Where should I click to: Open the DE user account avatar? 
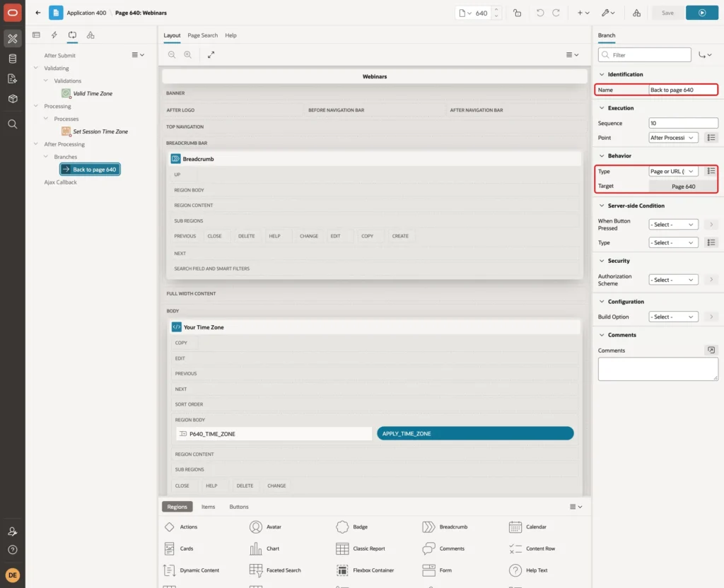13,575
